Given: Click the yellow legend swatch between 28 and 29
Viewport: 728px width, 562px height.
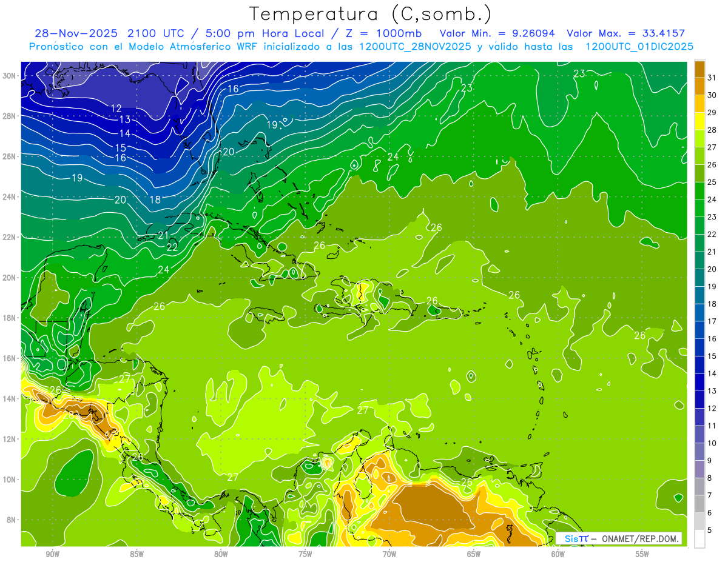Looking at the screenshot, I should click(699, 121).
